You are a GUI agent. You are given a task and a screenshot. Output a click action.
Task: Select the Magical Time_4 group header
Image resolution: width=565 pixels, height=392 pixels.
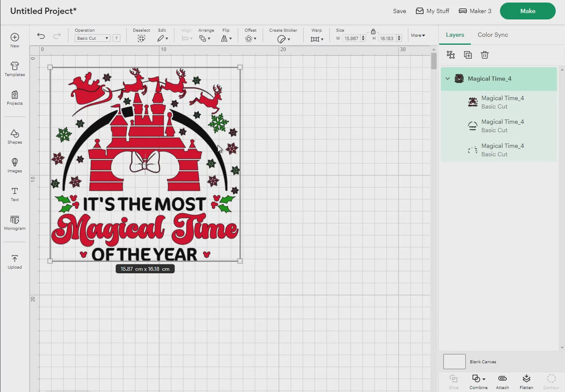coord(499,79)
